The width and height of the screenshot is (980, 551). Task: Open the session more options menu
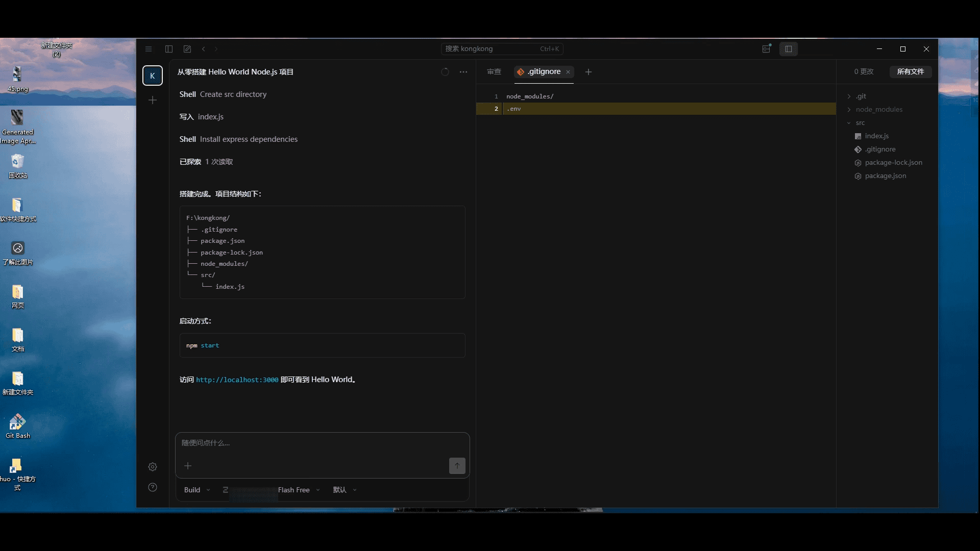pyautogui.click(x=463, y=72)
